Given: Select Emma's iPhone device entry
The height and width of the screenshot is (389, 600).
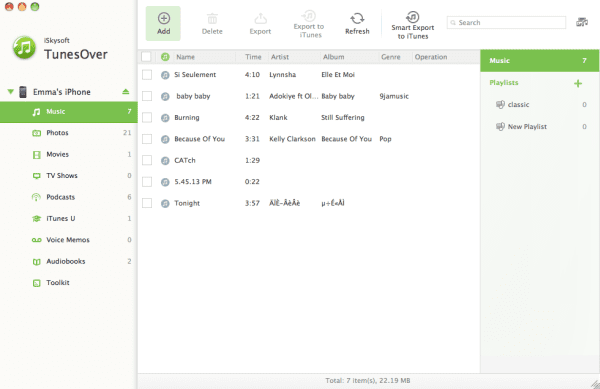Looking at the screenshot, I should [x=62, y=92].
